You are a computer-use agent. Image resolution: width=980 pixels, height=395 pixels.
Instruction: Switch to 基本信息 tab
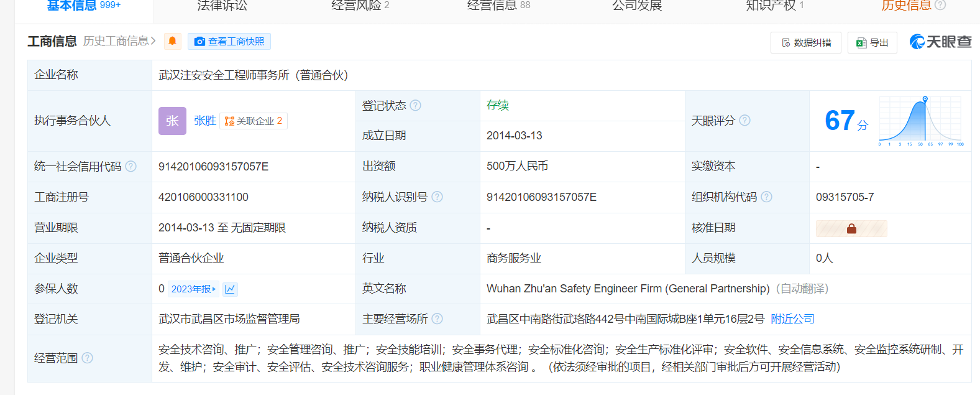pyautogui.click(x=84, y=5)
